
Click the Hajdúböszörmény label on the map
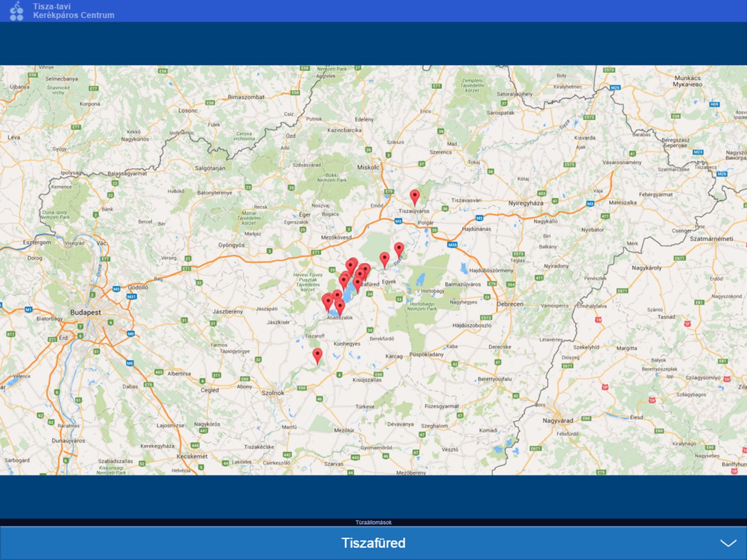pos(491,270)
